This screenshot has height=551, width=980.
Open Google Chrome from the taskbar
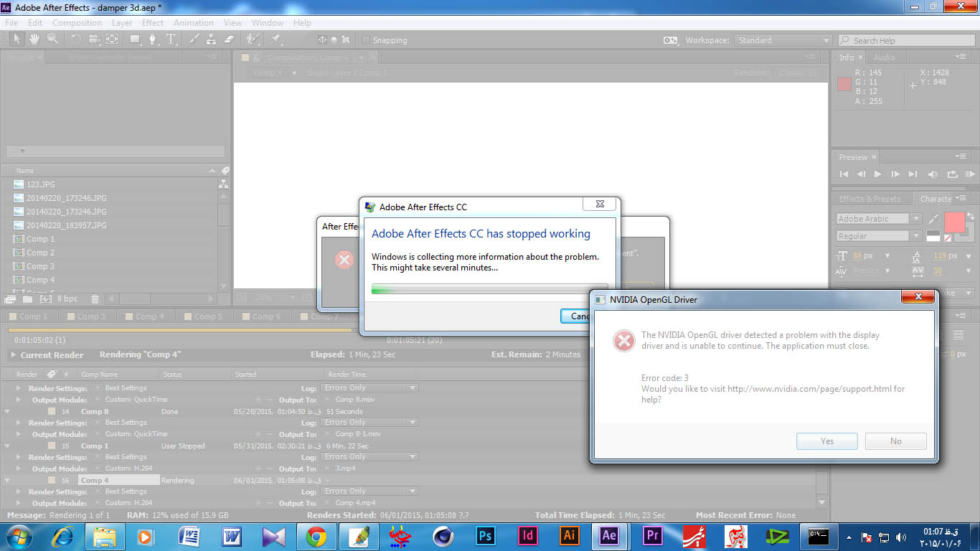click(x=316, y=535)
